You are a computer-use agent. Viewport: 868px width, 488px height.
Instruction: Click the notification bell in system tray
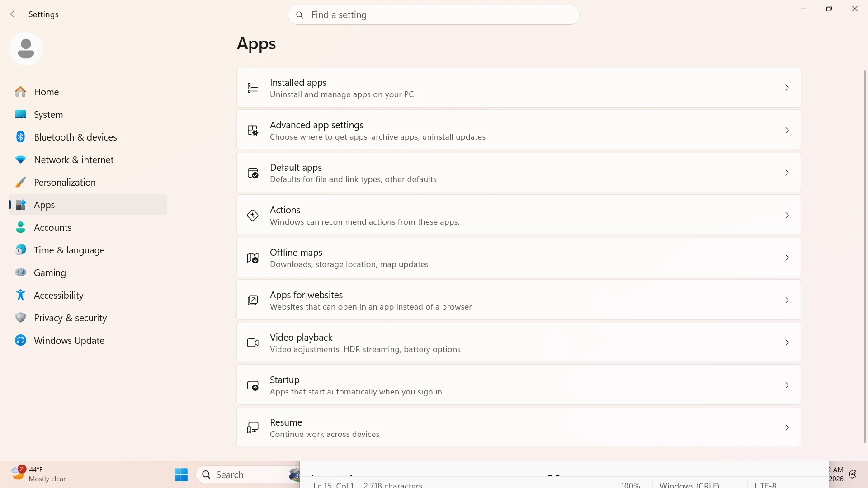click(x=852, y=474)
